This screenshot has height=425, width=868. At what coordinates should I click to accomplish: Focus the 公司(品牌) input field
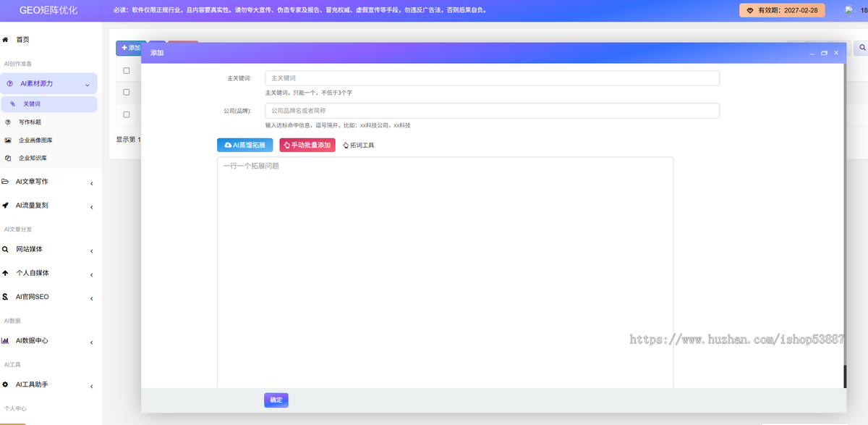492,111
